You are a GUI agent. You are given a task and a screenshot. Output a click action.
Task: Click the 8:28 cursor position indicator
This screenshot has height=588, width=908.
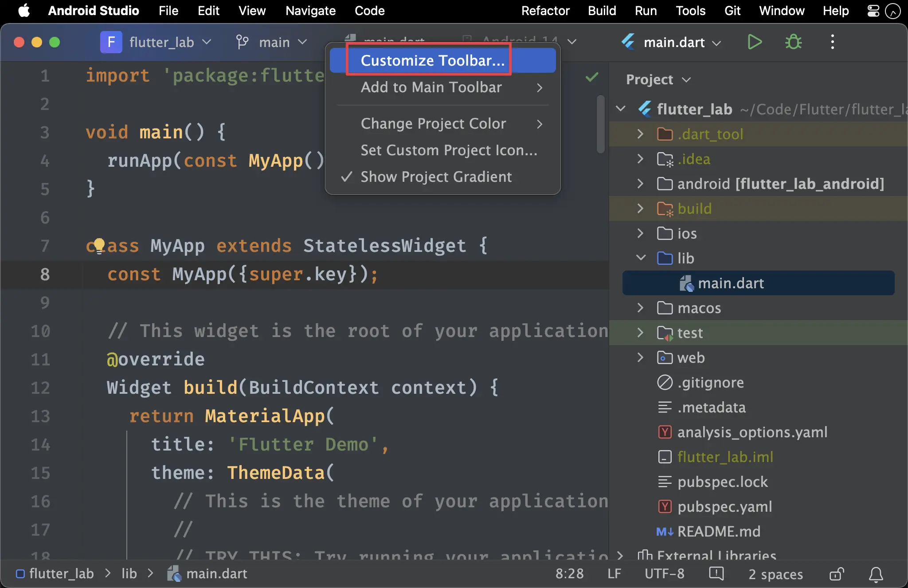pyautogui.click(x=569, y=574)
